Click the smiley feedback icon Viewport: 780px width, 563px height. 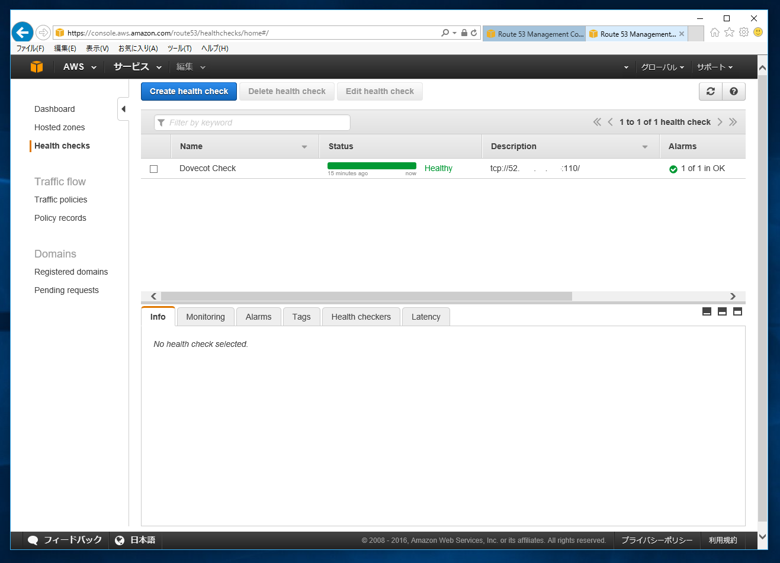point(758,32)
